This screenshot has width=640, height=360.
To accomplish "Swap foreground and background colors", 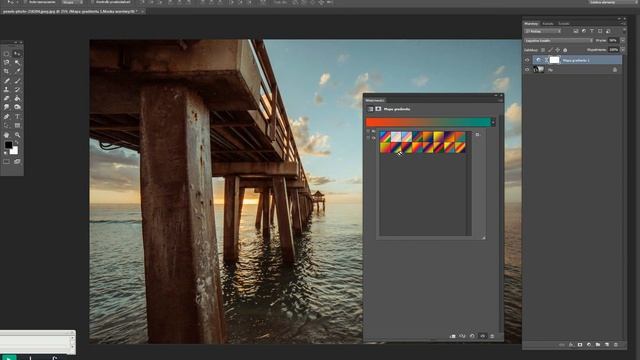I will click(16, 142).
